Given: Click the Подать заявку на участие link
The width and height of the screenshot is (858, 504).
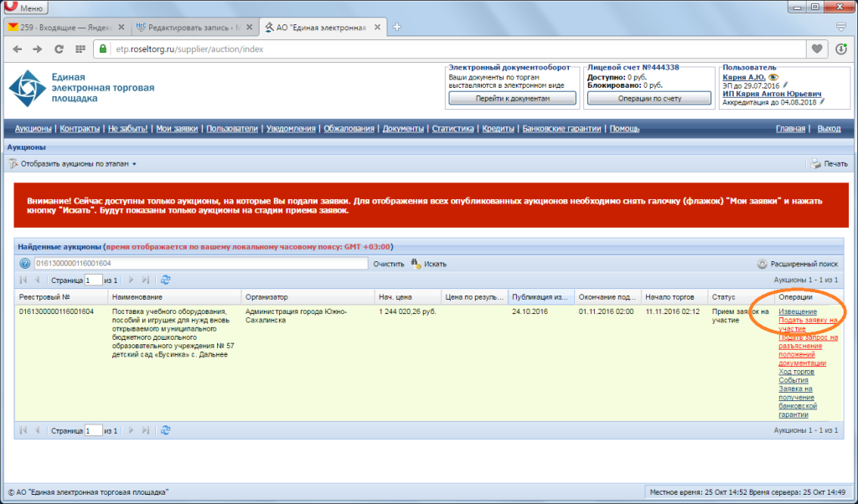Looking at the screenshot, I should (808, 324).
